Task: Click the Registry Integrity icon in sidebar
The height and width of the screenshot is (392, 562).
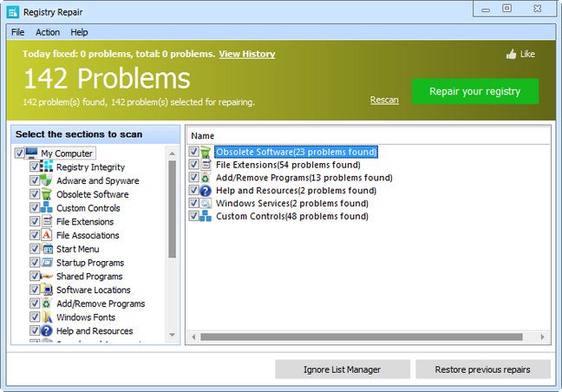Action: point(48,167)
